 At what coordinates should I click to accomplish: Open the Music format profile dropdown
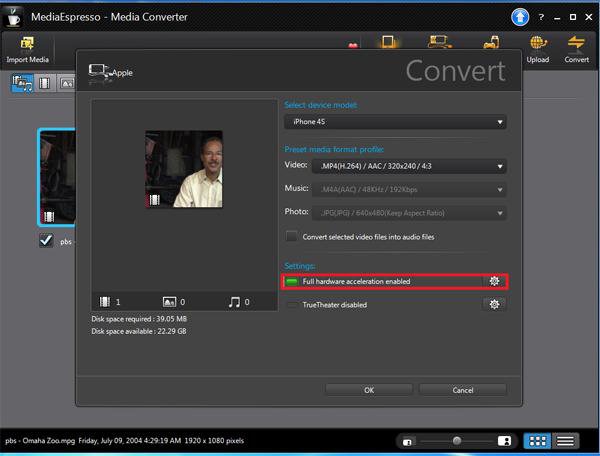[x=409, y=190]
